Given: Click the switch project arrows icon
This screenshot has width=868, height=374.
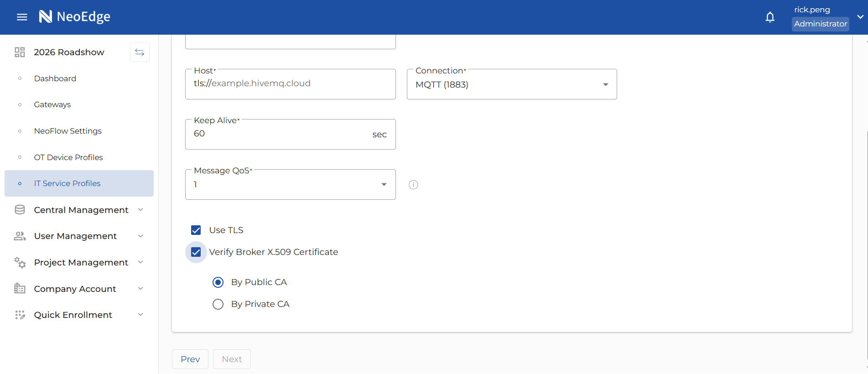Looking at the screenshot, I should tap(140, 52).
